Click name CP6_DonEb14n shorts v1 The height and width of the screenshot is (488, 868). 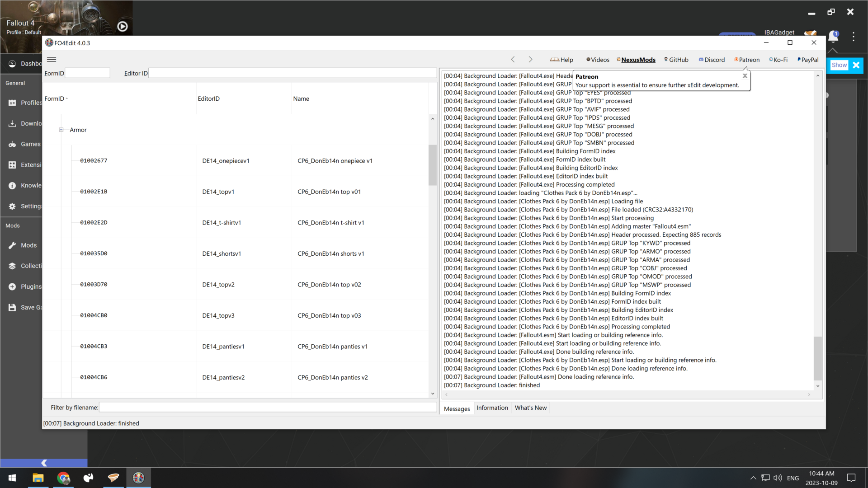[x=330, y=253]
